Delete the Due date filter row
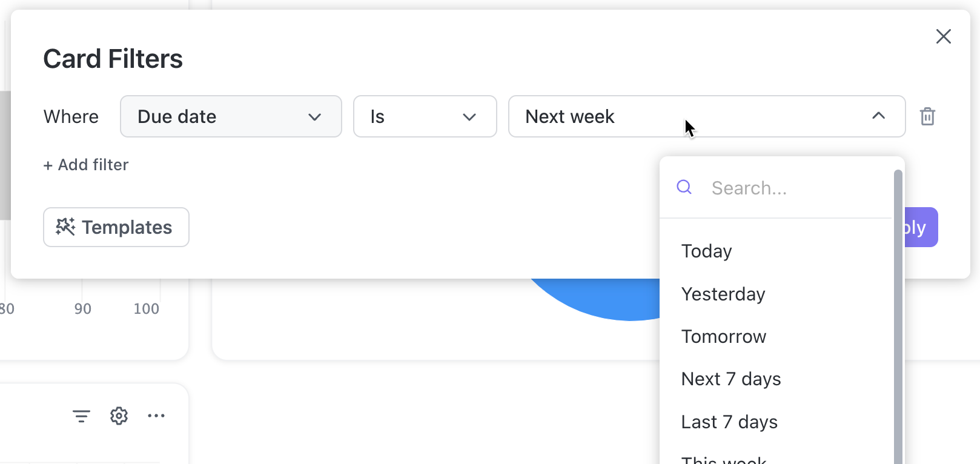 tap(927, 116)
